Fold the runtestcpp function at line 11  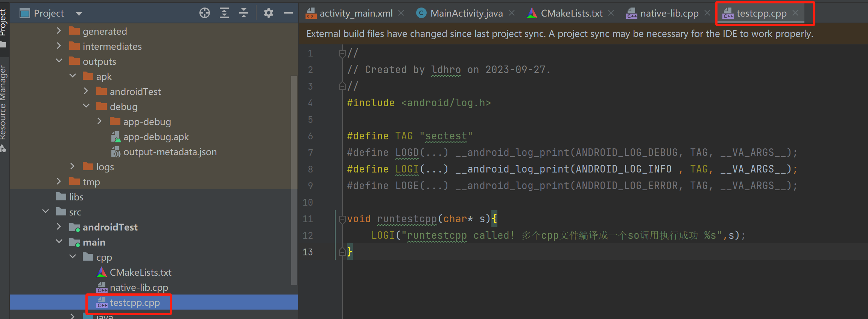tap(342, 219)
